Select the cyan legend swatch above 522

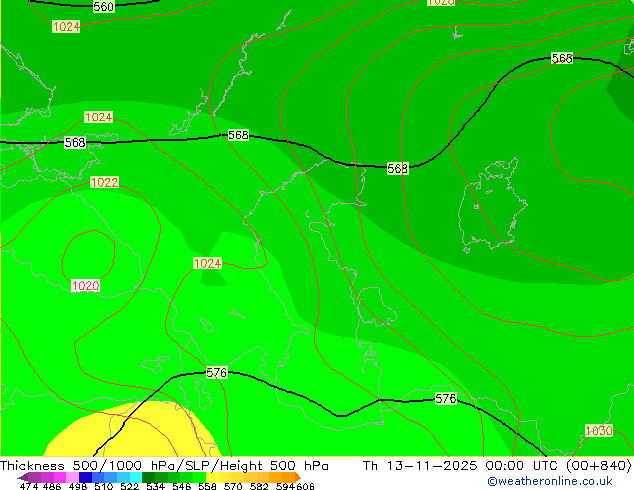(136, 477)
